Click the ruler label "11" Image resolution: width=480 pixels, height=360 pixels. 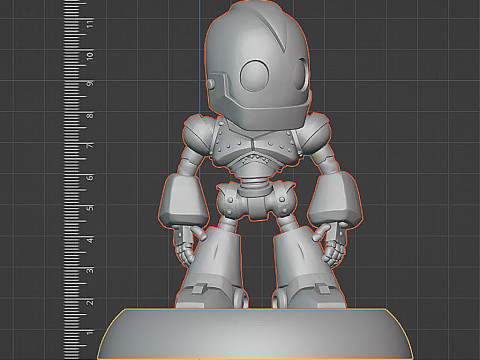click(x=90, y=23)
